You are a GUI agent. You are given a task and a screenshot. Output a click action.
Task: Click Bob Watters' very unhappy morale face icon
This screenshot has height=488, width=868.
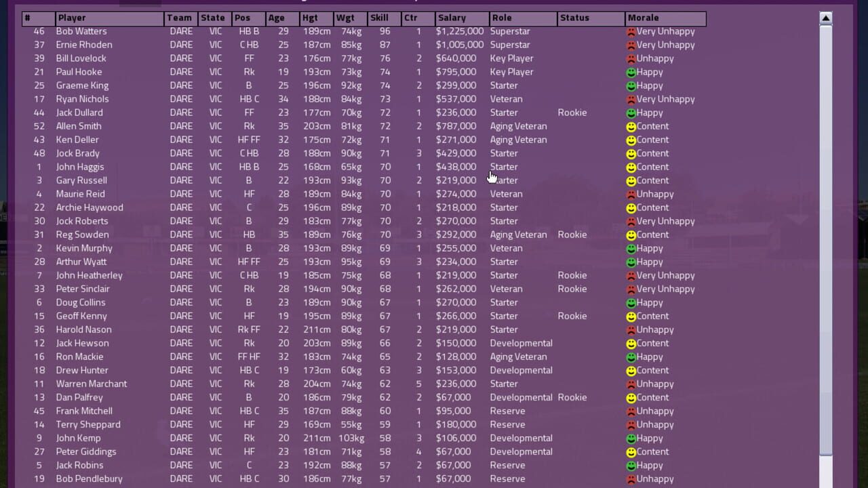pos(631,31)
